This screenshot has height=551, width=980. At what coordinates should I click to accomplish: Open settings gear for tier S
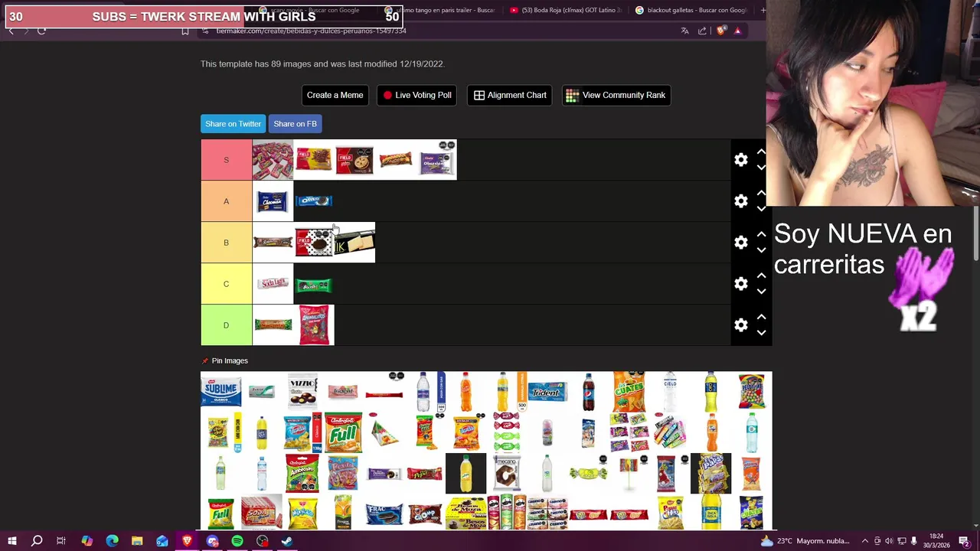click(x=740, y=160)
